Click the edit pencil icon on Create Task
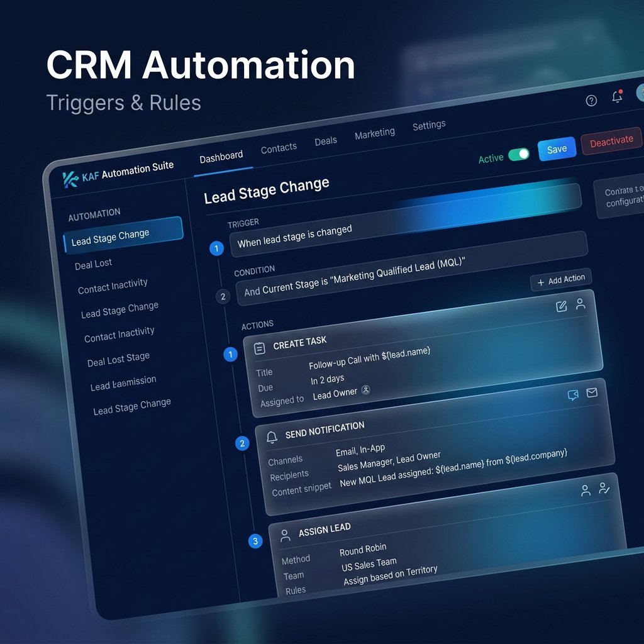 click(561, 306)
